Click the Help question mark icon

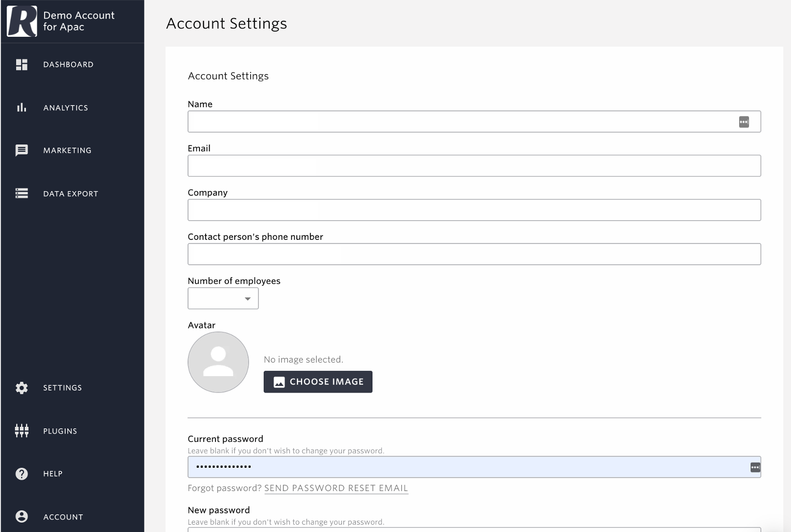coord(22,473)
